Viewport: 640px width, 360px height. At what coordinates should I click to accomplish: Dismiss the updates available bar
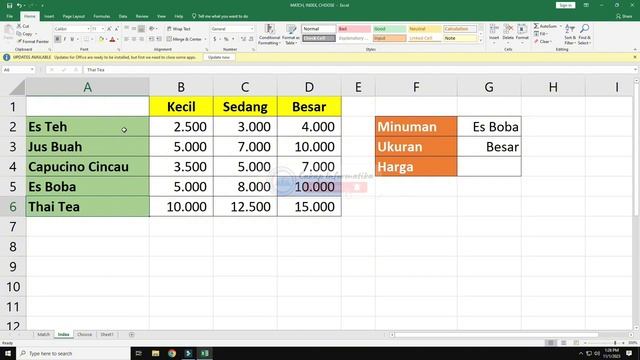635,57
